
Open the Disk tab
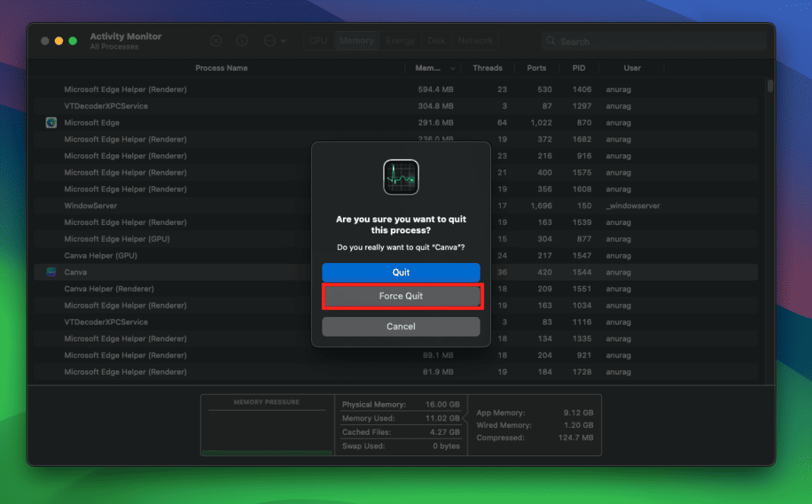436,41
